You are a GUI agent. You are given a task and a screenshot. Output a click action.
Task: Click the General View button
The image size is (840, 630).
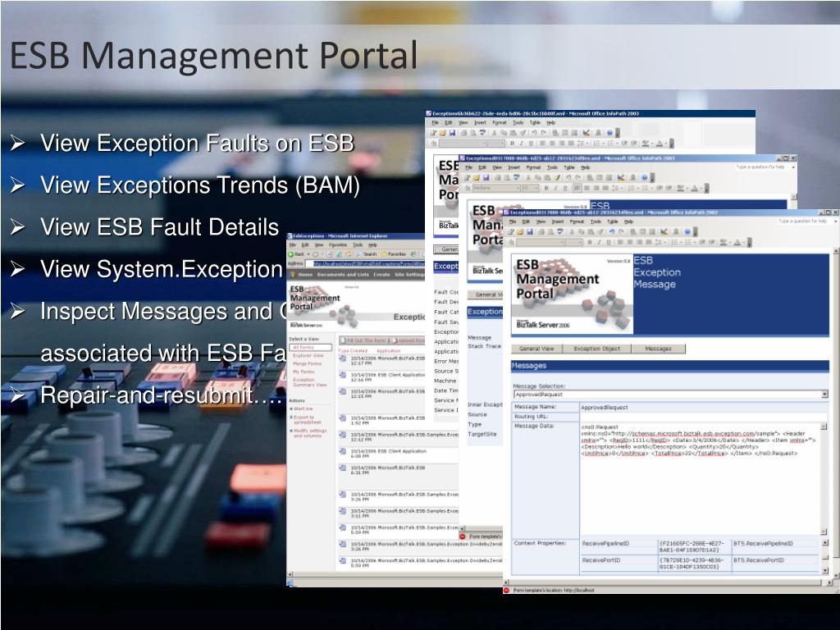pos(536,349)
